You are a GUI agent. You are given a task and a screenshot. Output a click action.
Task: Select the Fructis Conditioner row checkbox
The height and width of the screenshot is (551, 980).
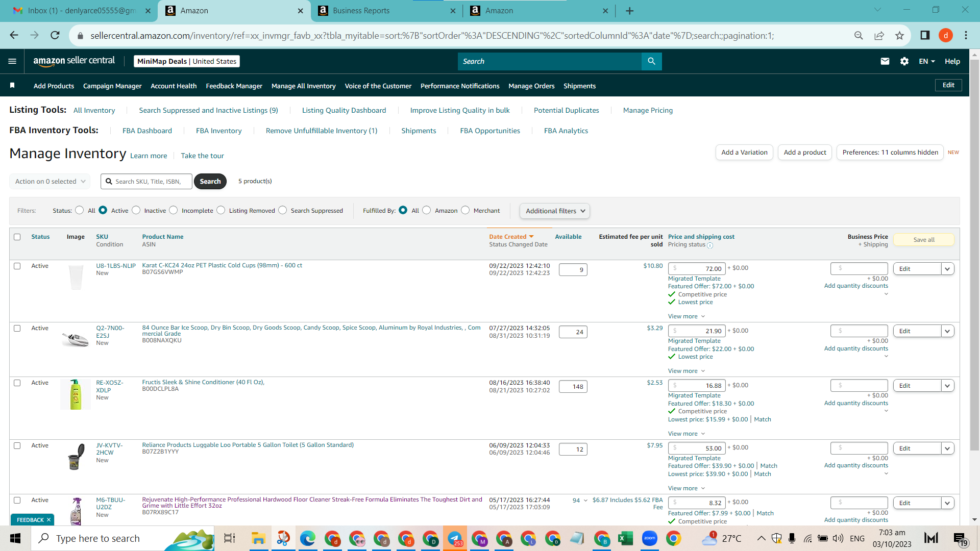(17, 383)
